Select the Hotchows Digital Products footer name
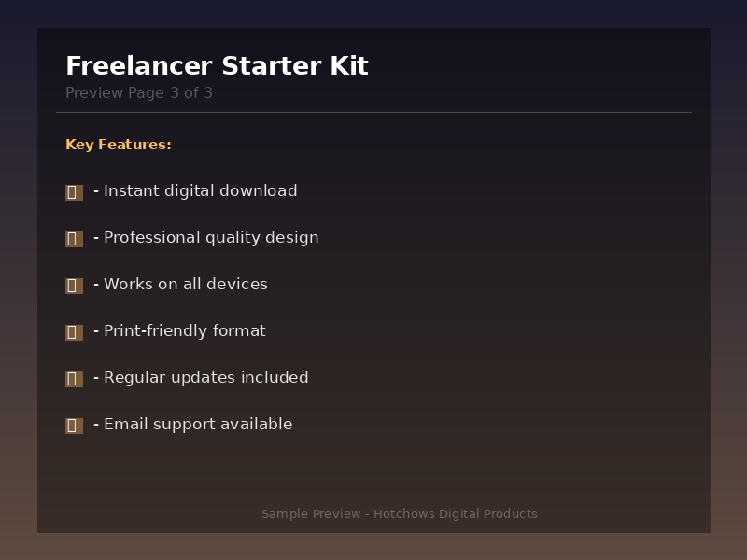 point(456,514)
